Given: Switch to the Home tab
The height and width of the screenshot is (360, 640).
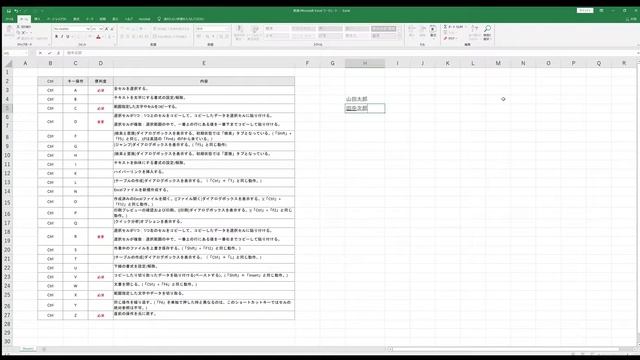Looking at the screenshot, I should [x=24, y=19].
